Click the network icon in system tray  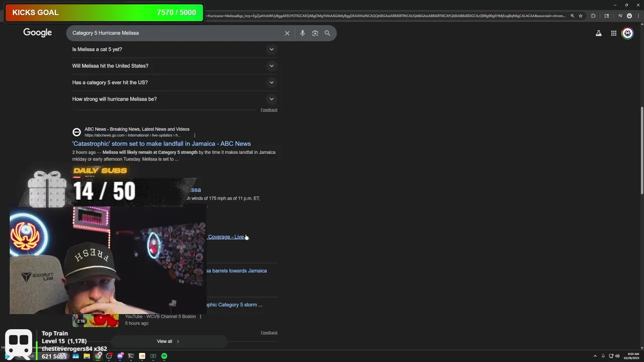tap(611, 356)
